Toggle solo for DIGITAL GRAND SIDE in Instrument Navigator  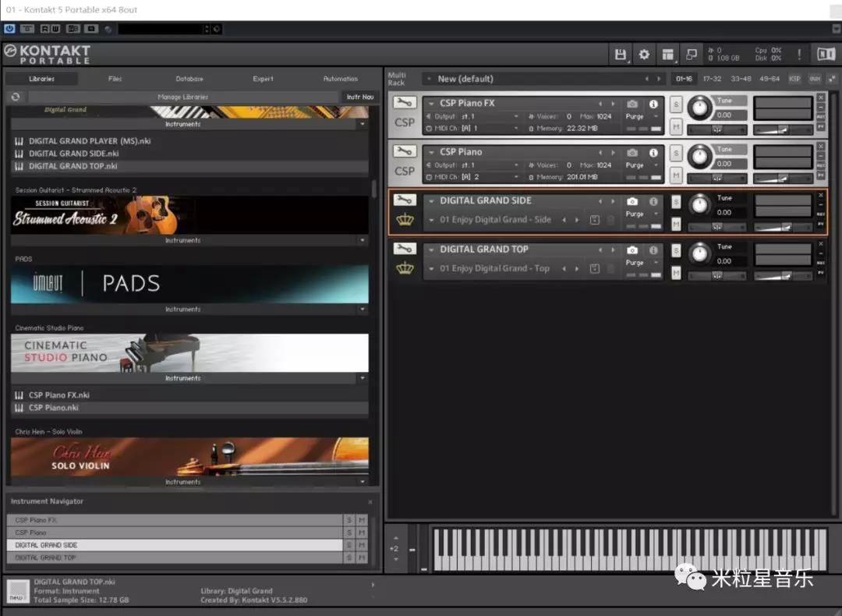click(349, 545)
